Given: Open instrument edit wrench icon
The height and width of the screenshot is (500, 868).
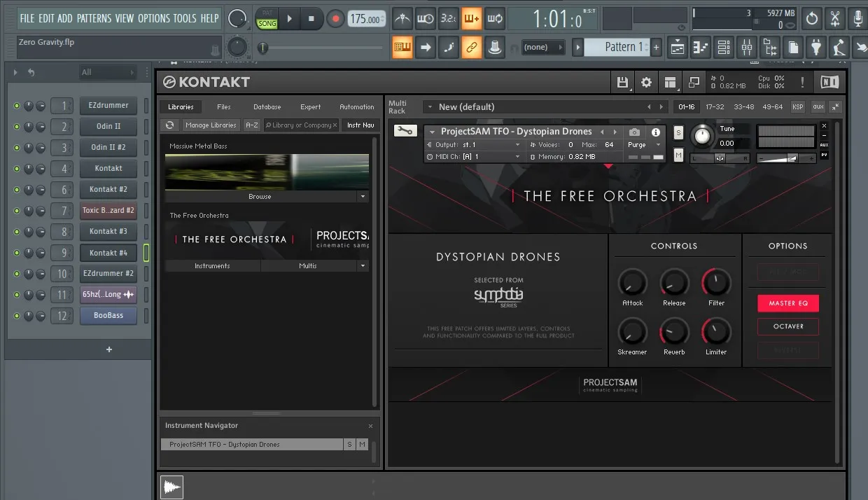Looking at the screenshot, I should [x=405, y=131].
